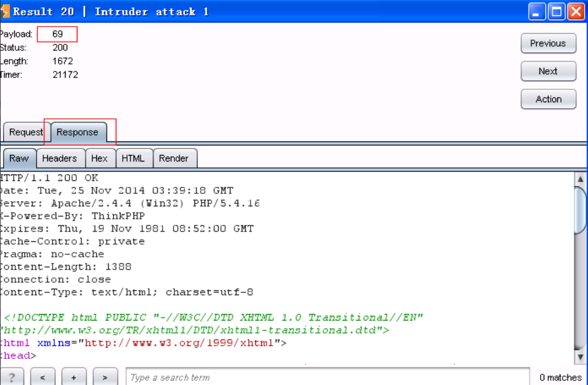Screen dimensions: 588x385
Task: Open the Raw view tab
Action: pyautogui.click(x=19, y=158)
